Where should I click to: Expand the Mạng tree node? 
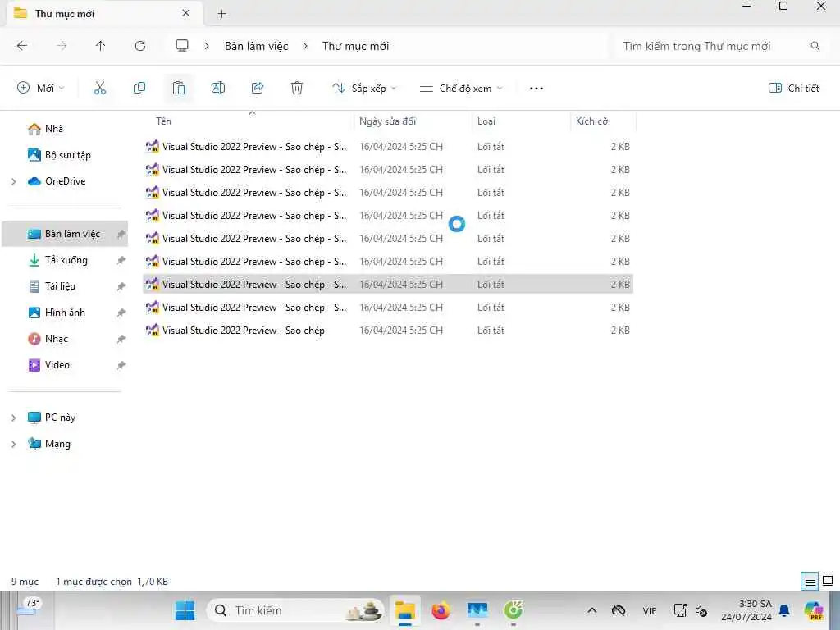[x=13, y=444]
